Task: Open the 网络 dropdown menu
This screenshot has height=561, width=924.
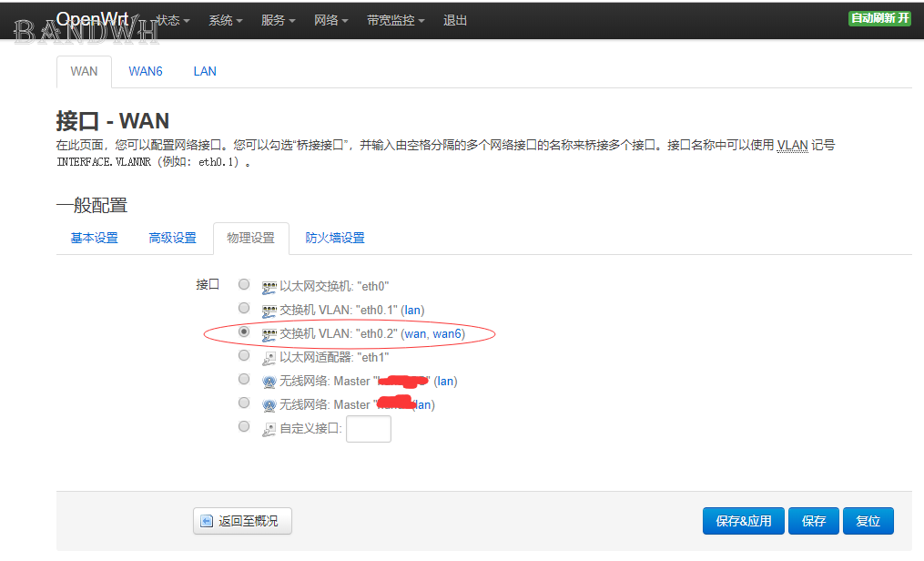Action: click(x=331, y=20)
